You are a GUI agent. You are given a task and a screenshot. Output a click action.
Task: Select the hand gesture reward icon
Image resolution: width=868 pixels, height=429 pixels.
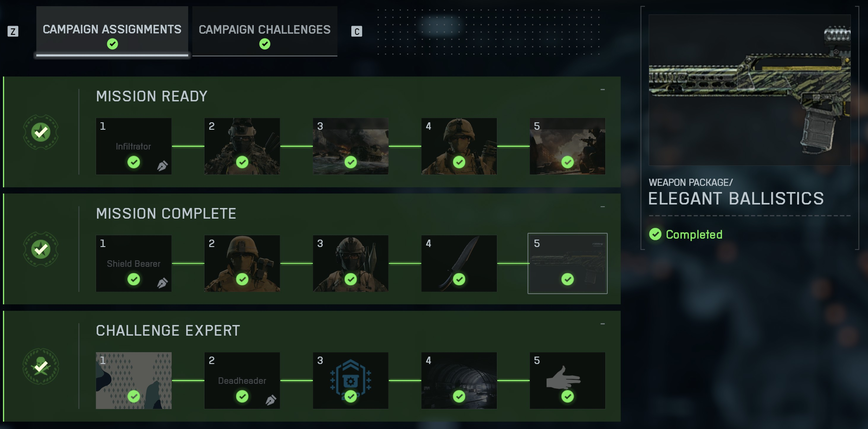[568, 381]
